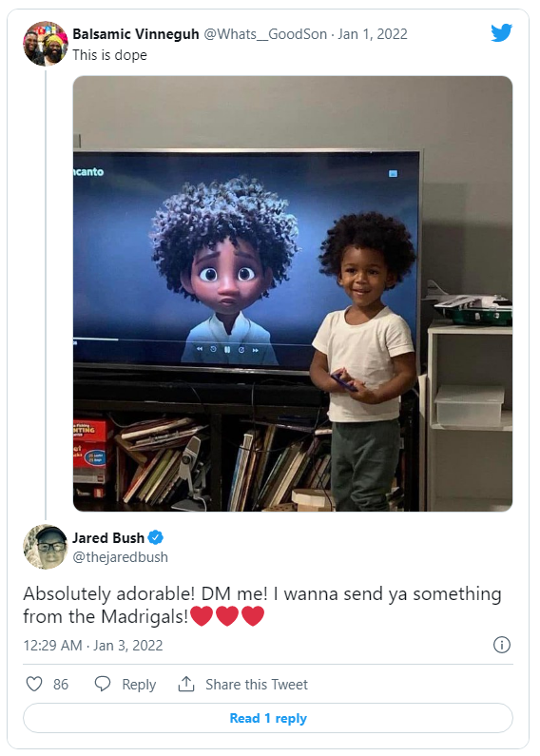
Task: Open Balsamic Vinneguh's profile avatar
Action: point(46,44)
